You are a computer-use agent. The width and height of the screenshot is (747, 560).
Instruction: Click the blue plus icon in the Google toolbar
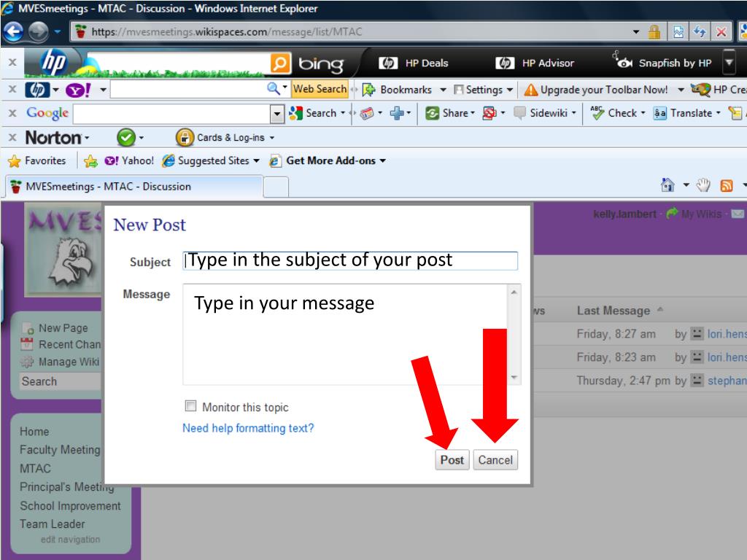click(396, 113)
